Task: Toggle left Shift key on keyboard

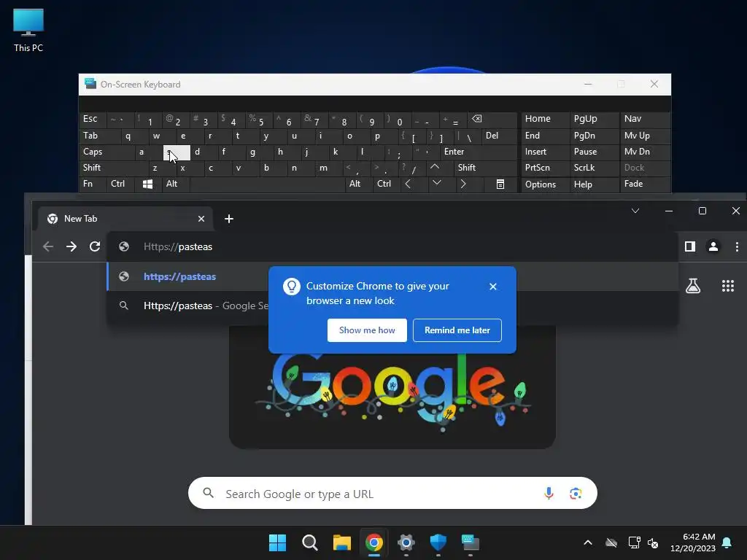Action: coord(113,168)
